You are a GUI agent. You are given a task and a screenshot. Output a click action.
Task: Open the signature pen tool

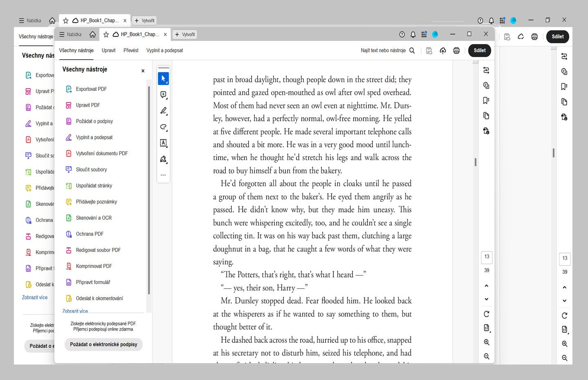click(x=163, y=159)
